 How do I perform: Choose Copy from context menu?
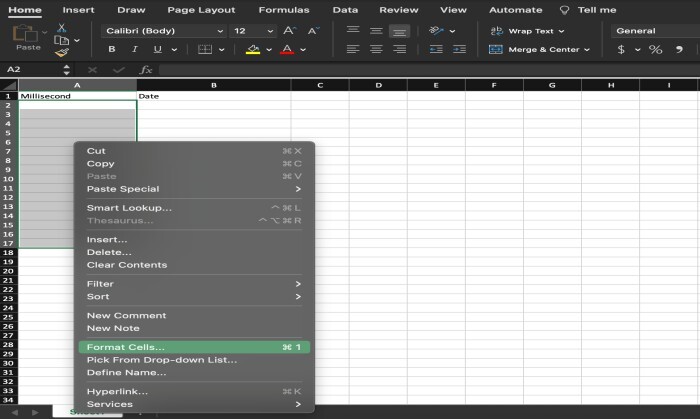[x=194, y=164]
